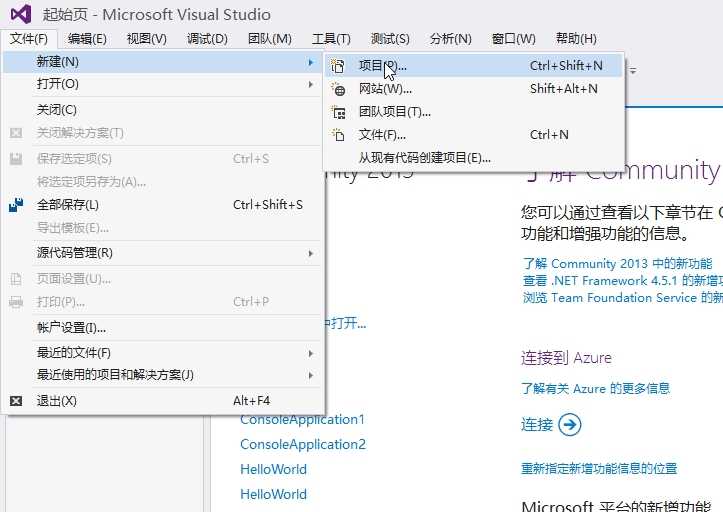This screenshot has height=512, width=723.
Task: Expand the 源代码管理(R) submenu arrow
Action: coord(311,253)
